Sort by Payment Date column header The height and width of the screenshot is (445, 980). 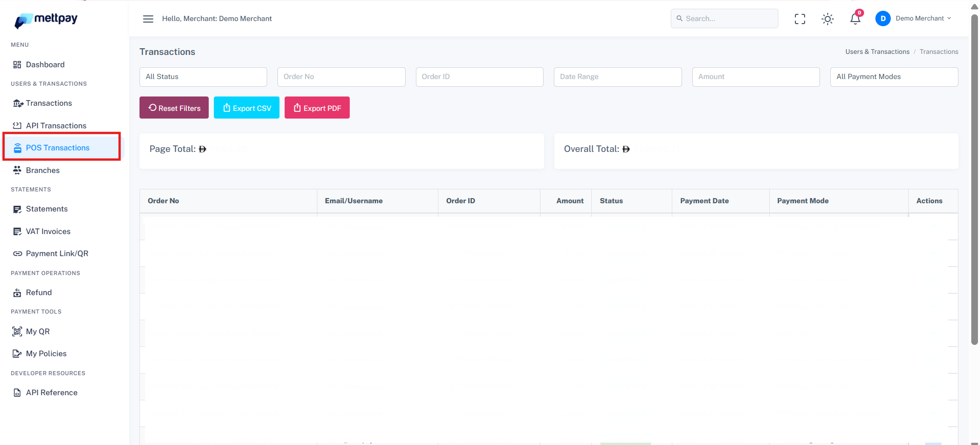(x=721, y=201)
